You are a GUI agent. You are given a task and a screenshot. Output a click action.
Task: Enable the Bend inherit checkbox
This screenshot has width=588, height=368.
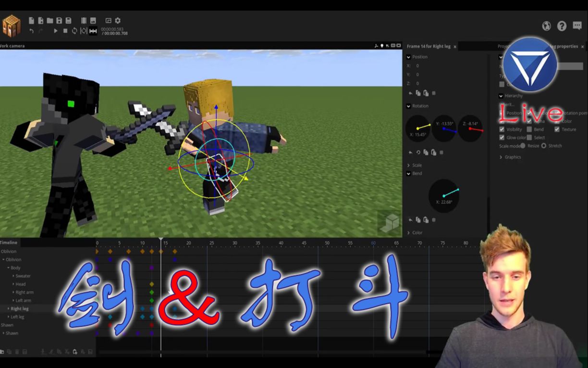(x=529, y=129)
